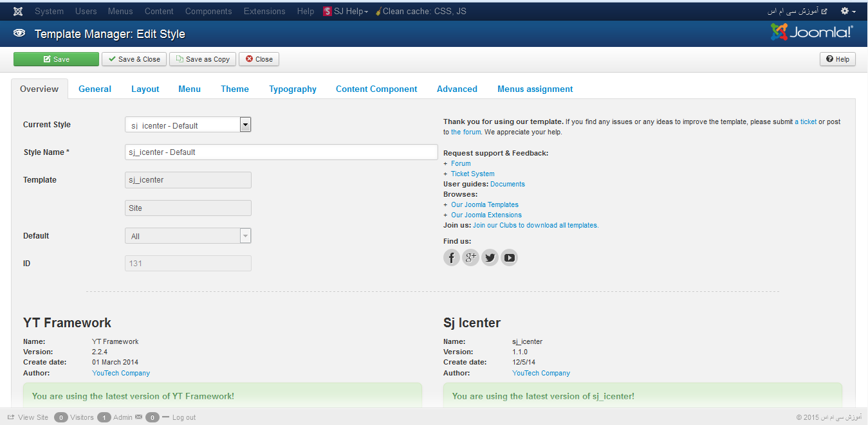Open the Twitter social icon
The height and width of the screenshot is (425, 868).
pyautogui.click(x=490, y=258)
